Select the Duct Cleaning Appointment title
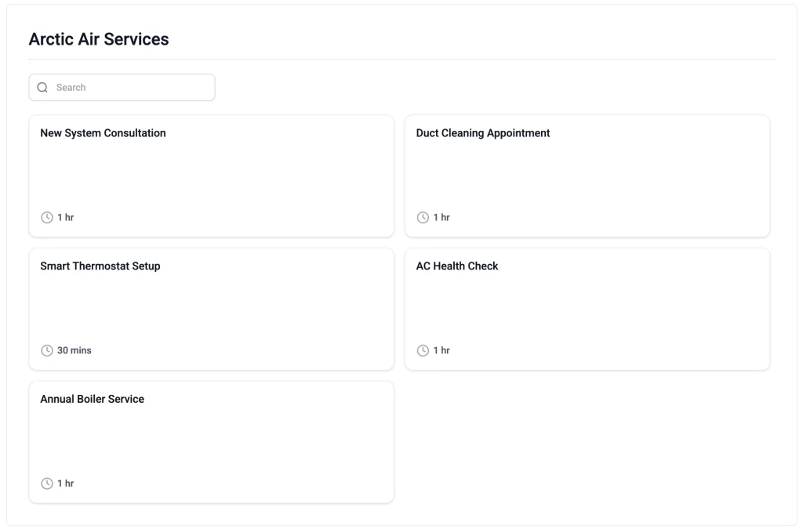Image resolution: width=803 pixels, height=532 pixels. (x=482, y=133)
